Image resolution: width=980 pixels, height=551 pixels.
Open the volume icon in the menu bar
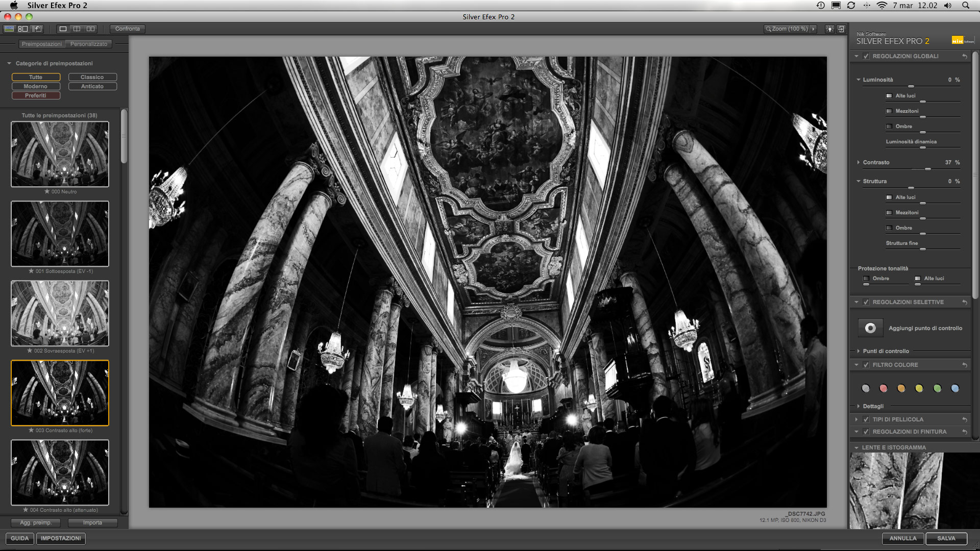948,6
